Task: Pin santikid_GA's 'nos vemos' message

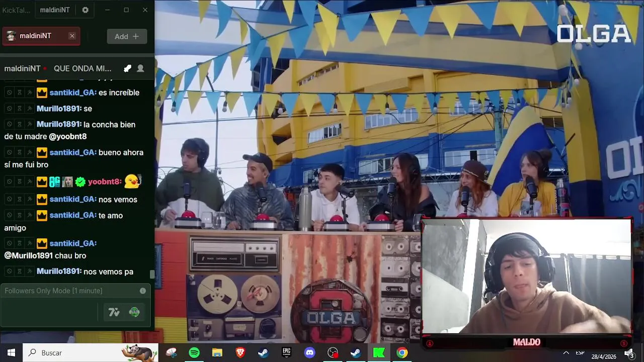Action: point(29,200)
